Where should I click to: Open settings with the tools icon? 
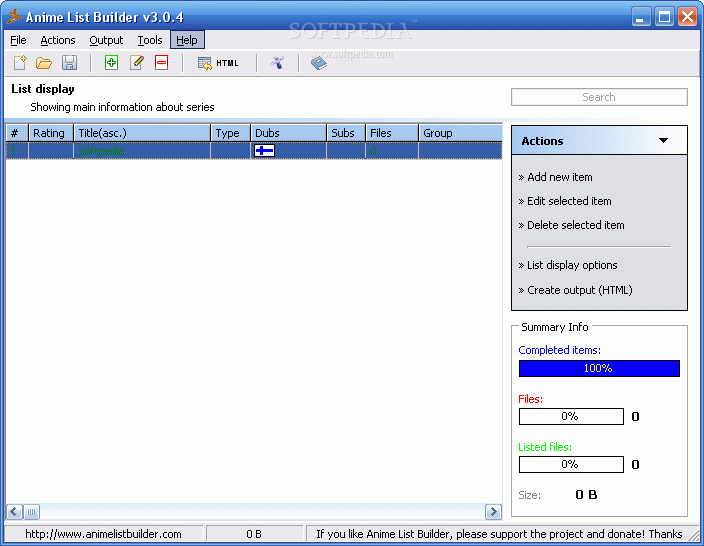coord(277,63)
